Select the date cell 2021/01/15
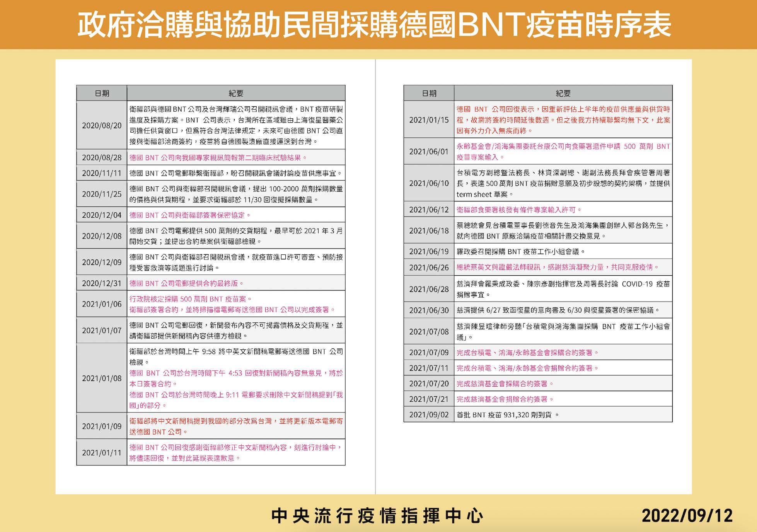The width and height of the screenshot is (757, 532). [x=429, y=119]
